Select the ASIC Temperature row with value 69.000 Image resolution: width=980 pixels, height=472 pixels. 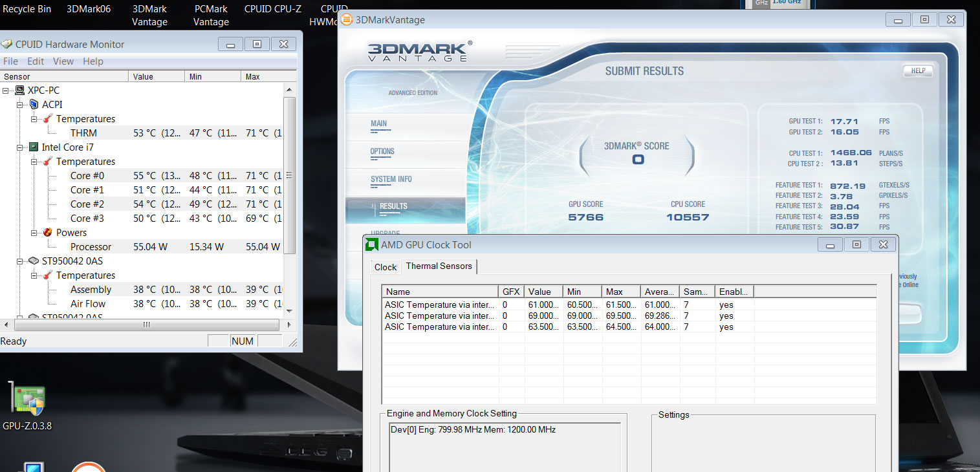click(x=629, y=316)
